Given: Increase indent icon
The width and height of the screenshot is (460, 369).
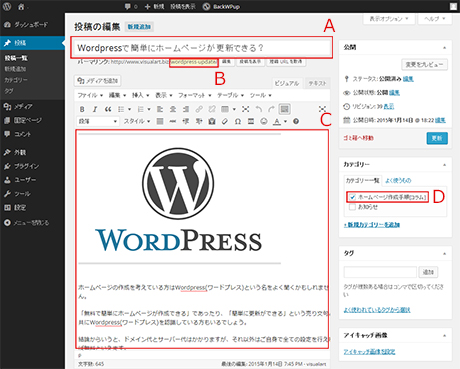Looking at the screenshot, I should 199,121.
